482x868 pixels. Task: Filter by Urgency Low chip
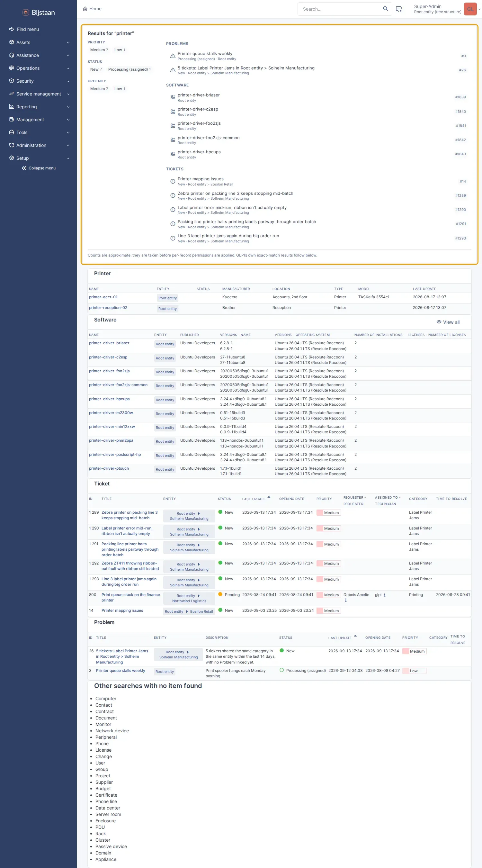(120, 89)
